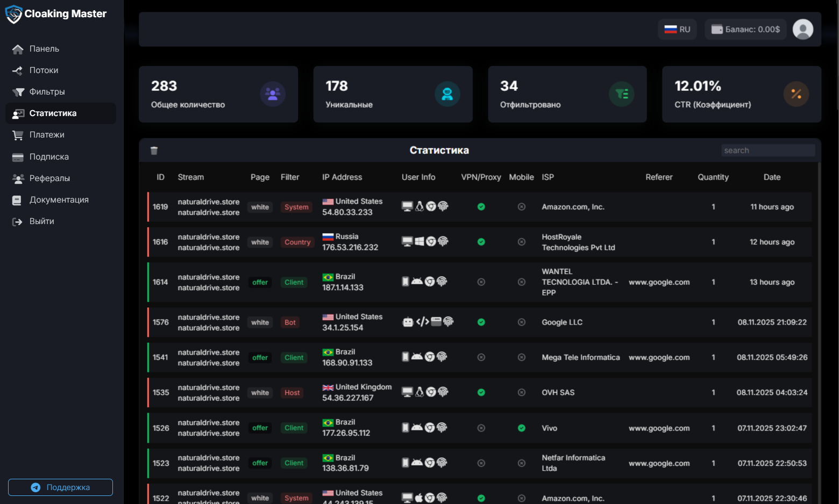Click the System filter badge in row 1619
This screenshot has width=839, height=504.
pyautogui.click(x=296, y=207)
